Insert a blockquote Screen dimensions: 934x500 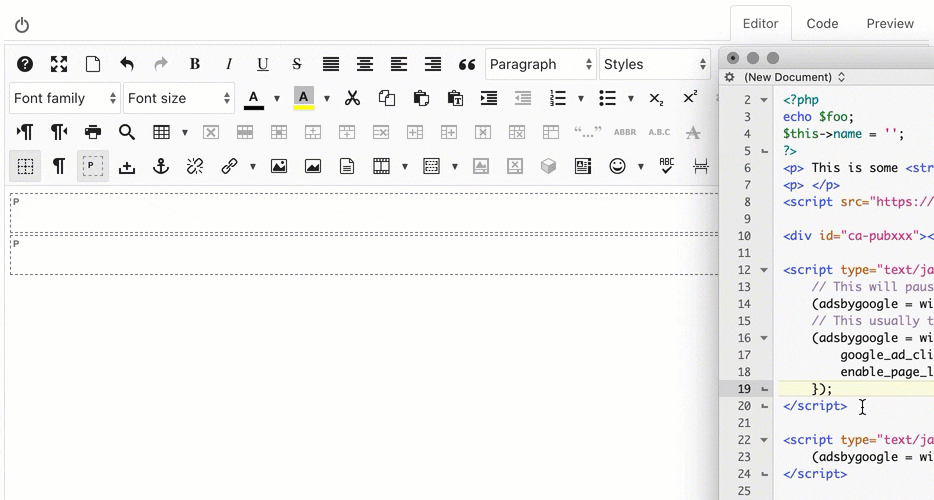(x=467, y=64)
